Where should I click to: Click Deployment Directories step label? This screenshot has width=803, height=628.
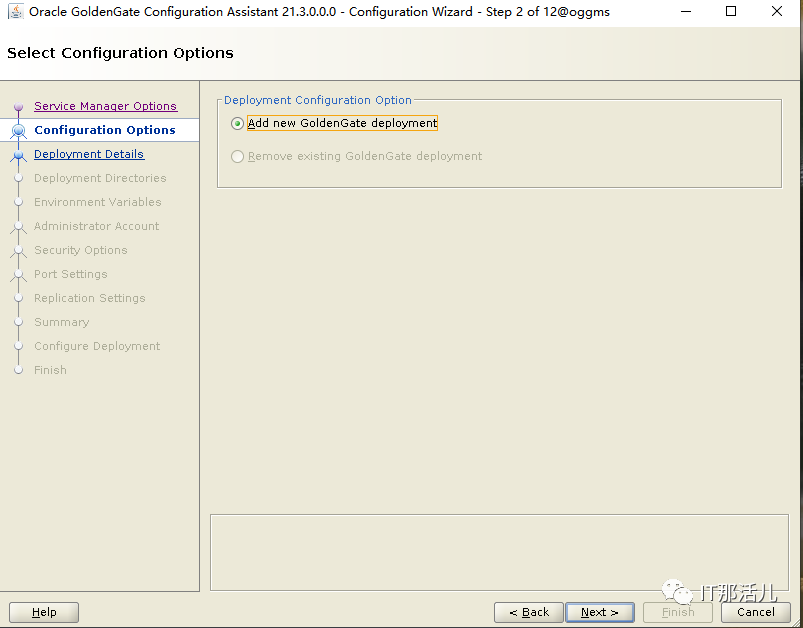pos(100,178)
